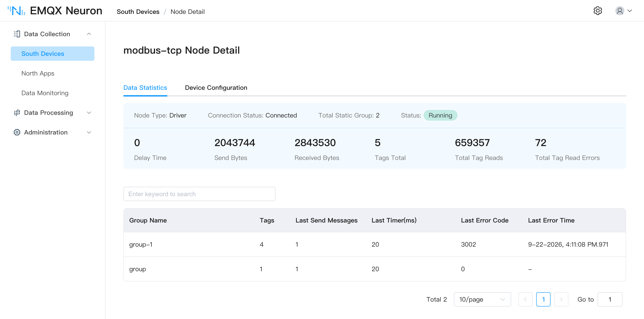The height and width of the screenshot is (319, 644).
Task: Select page 1 in pagination
Action: coord(543,299)
